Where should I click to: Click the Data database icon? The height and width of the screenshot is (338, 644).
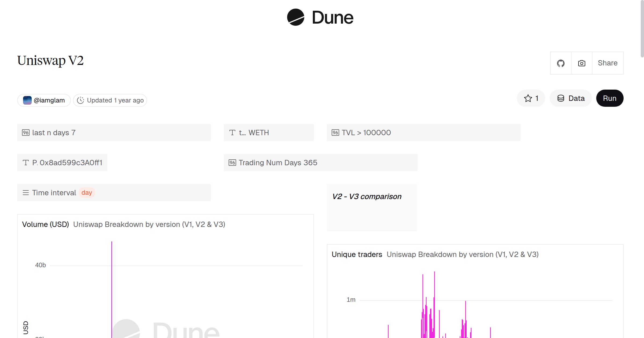tap(561, 98)
